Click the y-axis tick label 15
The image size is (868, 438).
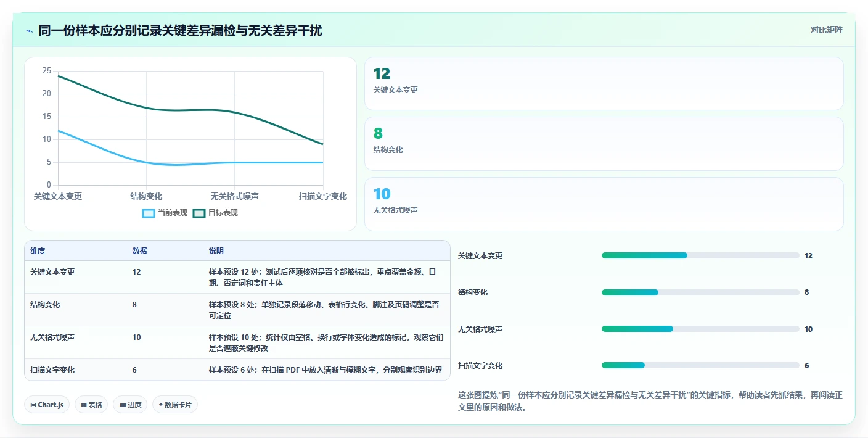pyautogui.click(x=47, y=117)
